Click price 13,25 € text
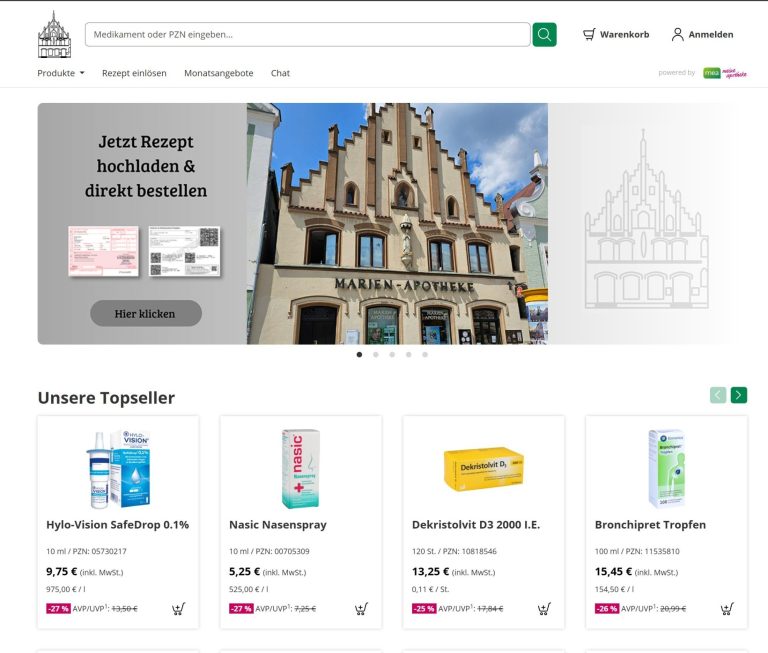 [431, 572]
